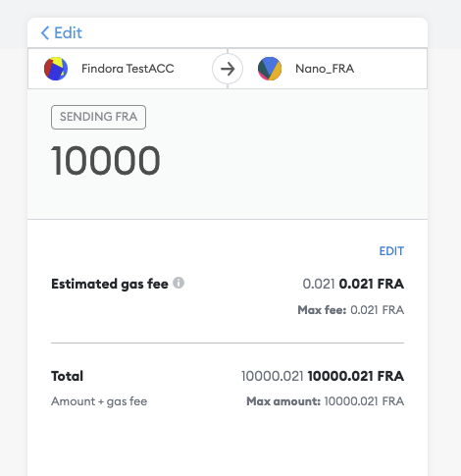Click the Nano_FRA recipient avatar
The height and width of the screenshot is (476, 461).
click(270, 69)
